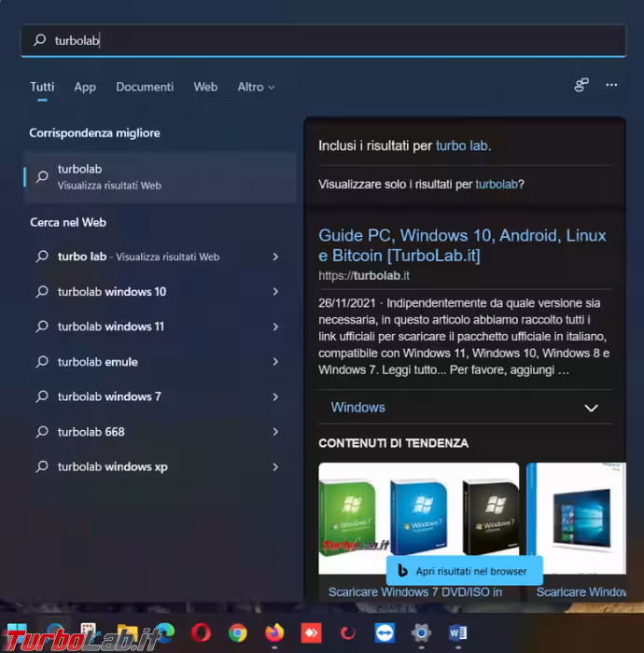Expand the 'turbolab emule' suggestion arrow

[275, 362]
